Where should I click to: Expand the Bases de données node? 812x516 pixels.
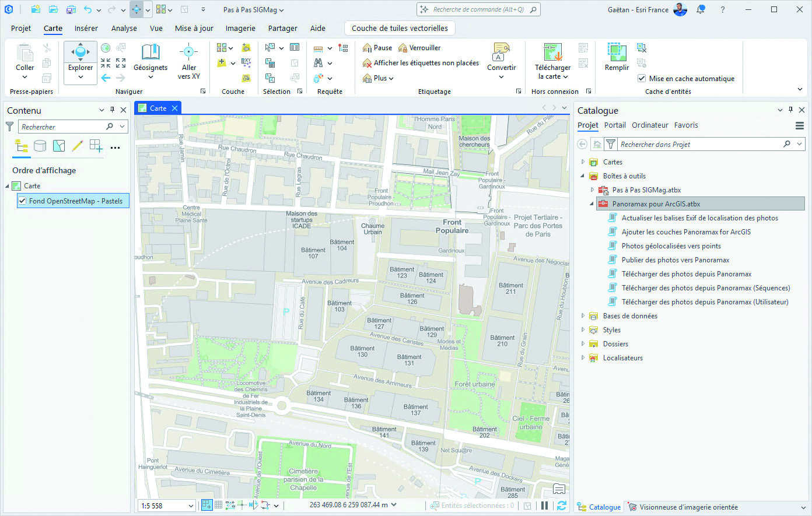click(583, 316)
